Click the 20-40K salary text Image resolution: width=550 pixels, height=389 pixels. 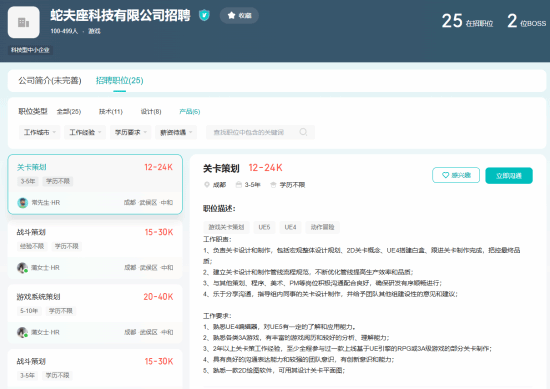158,297
